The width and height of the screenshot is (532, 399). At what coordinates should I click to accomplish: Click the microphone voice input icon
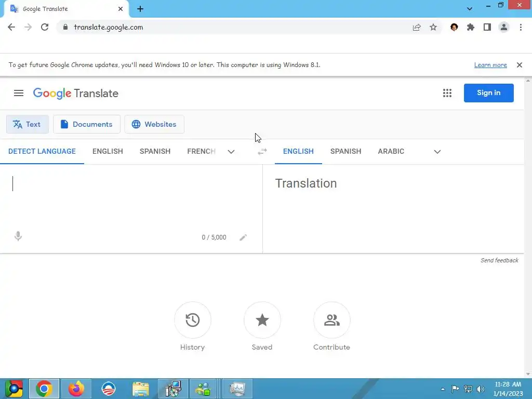coord(18,236)
